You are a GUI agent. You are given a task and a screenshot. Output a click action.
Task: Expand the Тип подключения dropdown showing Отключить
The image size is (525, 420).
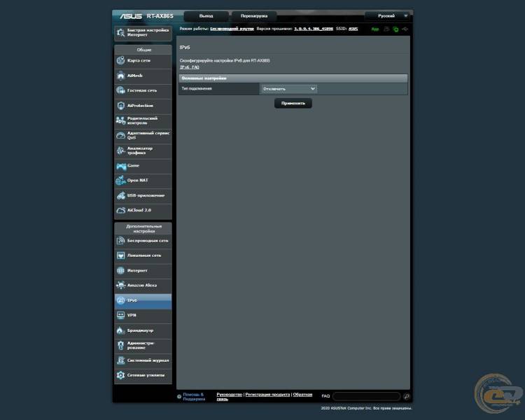[288, 89]
